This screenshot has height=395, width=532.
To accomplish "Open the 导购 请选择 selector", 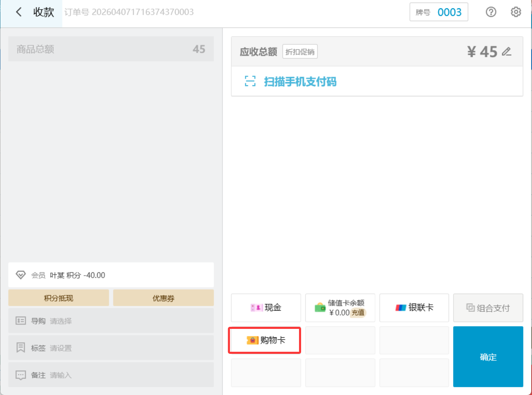I will point(111,321).
